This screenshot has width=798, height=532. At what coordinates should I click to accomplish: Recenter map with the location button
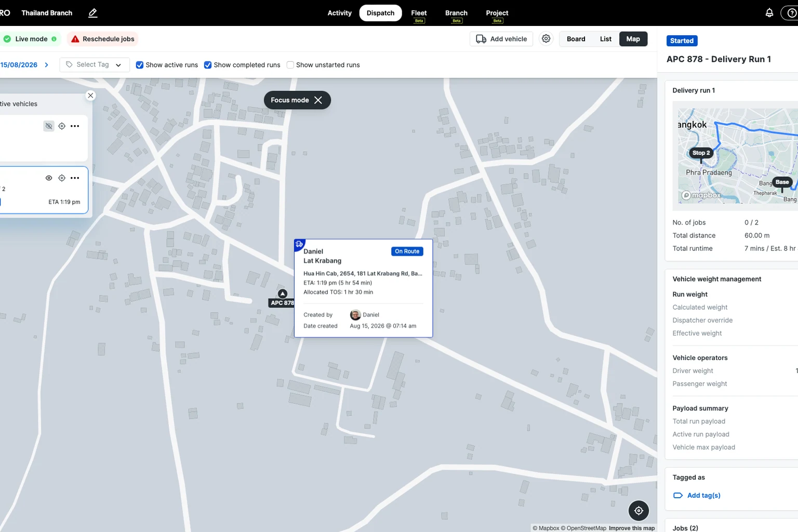(x=639, y=511)
